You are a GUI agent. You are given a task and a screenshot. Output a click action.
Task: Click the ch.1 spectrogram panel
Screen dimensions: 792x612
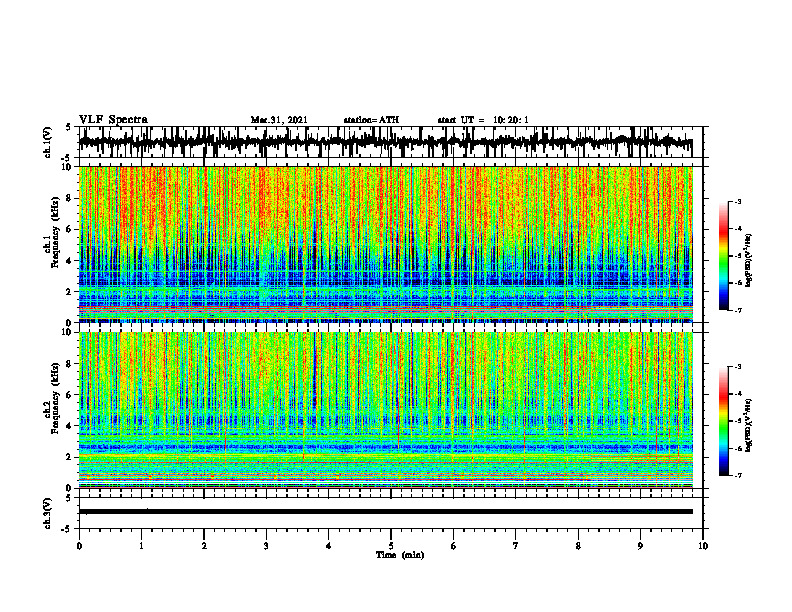click(386, 244)
